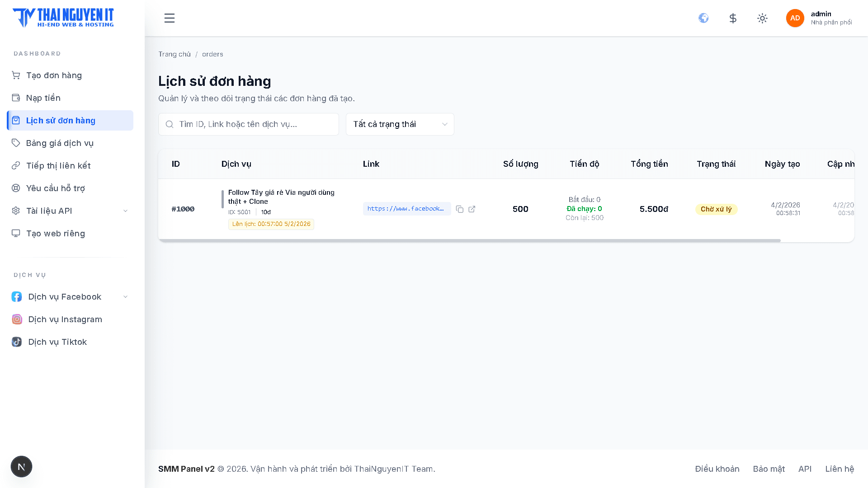Screen dimensions: 868x488
Task: Click the tag icon for Bảng giá dịch vụ
Action: click(x=16, y=143)
